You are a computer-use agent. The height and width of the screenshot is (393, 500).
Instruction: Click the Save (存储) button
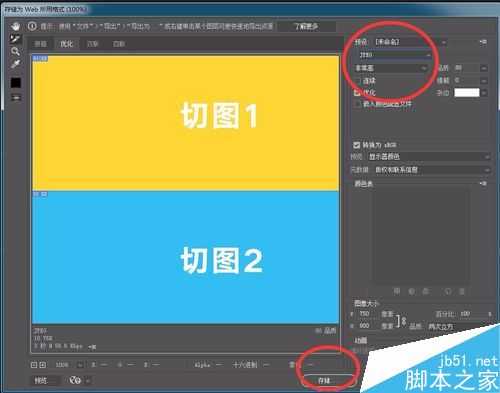point(328,380)
